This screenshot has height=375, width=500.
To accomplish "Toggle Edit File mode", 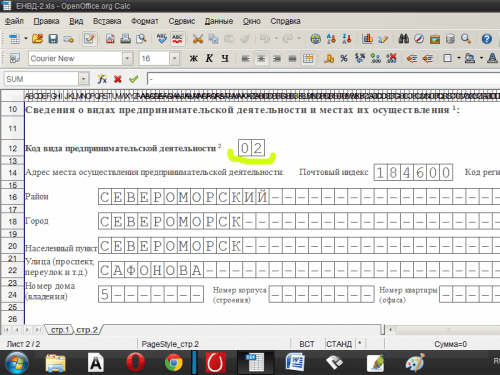I will [89, 39].
